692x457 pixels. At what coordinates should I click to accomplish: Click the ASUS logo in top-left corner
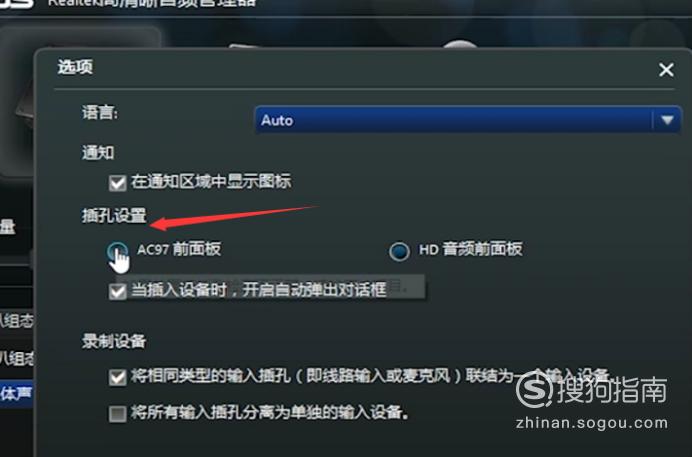17,3
